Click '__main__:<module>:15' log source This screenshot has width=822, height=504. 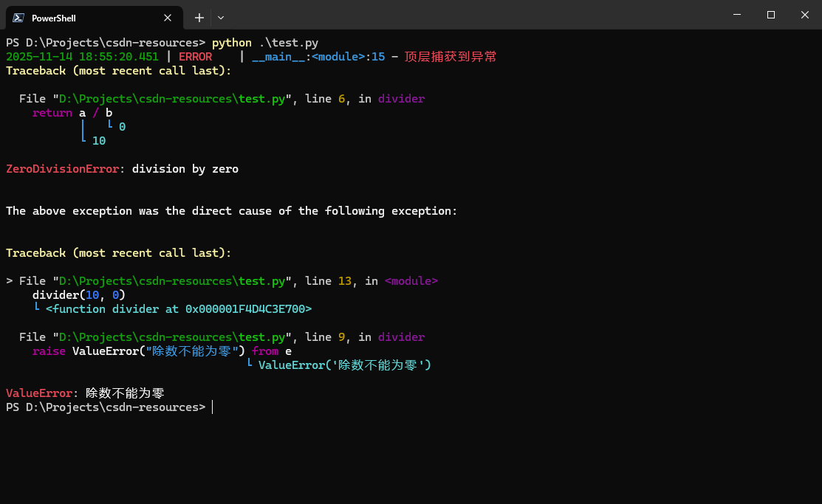pyautogui.click(x=318, y=57)
